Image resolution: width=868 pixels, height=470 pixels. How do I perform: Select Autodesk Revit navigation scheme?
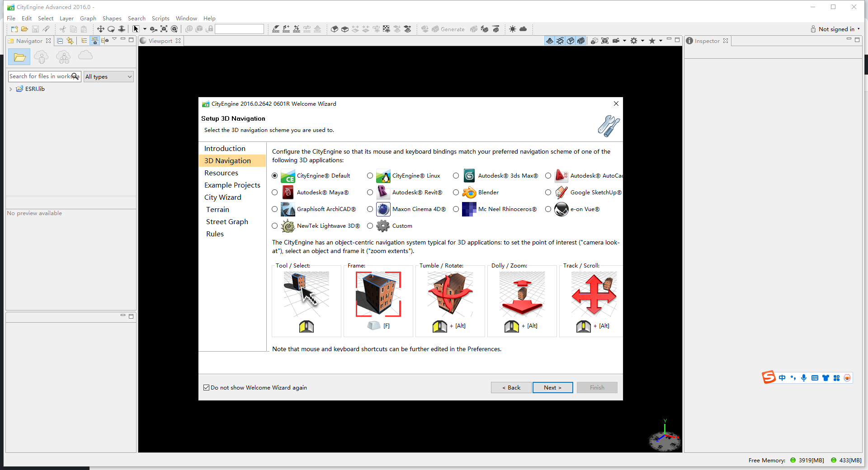click(370, 193)
